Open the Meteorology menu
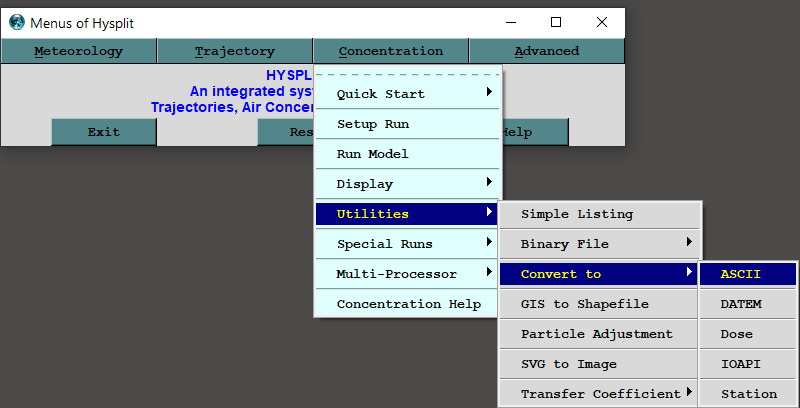800x408 pixels. [x=79, y=51]
